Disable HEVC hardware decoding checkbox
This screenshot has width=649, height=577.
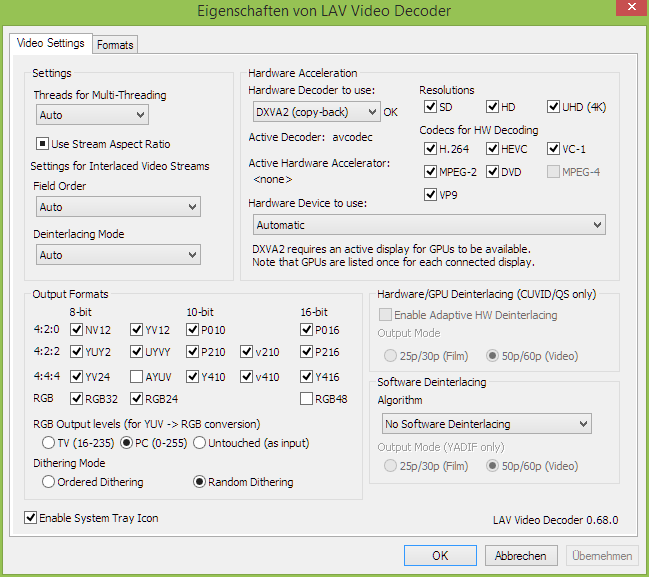point(493,149)
